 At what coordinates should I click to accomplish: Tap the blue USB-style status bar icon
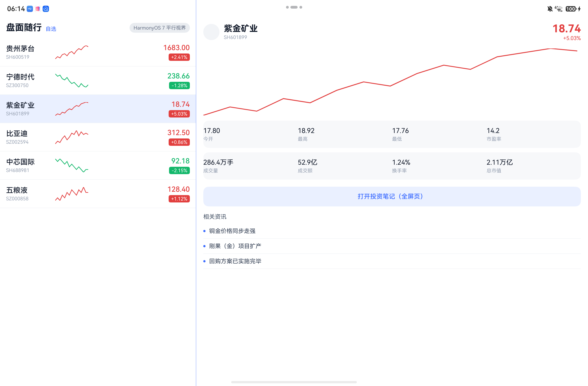tap(30, 9)
